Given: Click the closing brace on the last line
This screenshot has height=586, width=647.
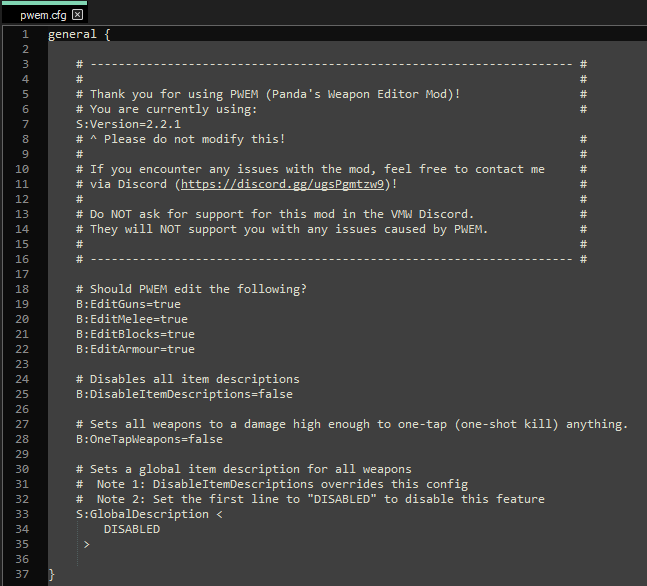Looking at the screenshot, I should coord(52,574).
